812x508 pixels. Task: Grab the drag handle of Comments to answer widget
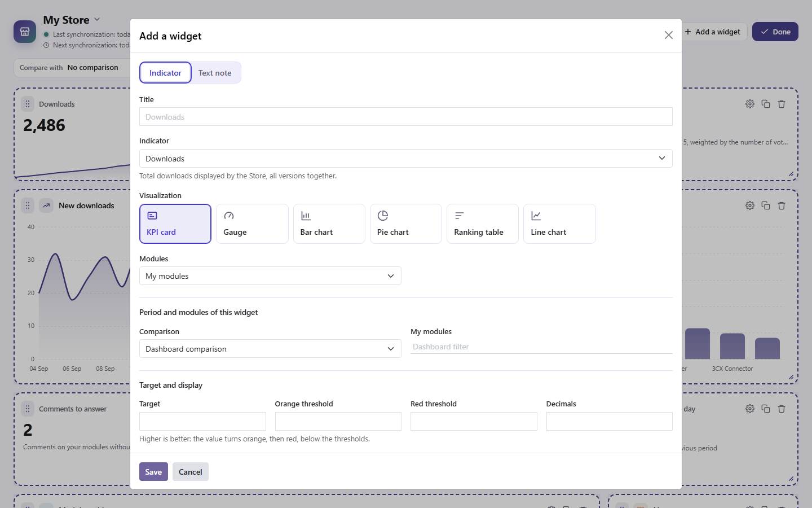(28, 409)
